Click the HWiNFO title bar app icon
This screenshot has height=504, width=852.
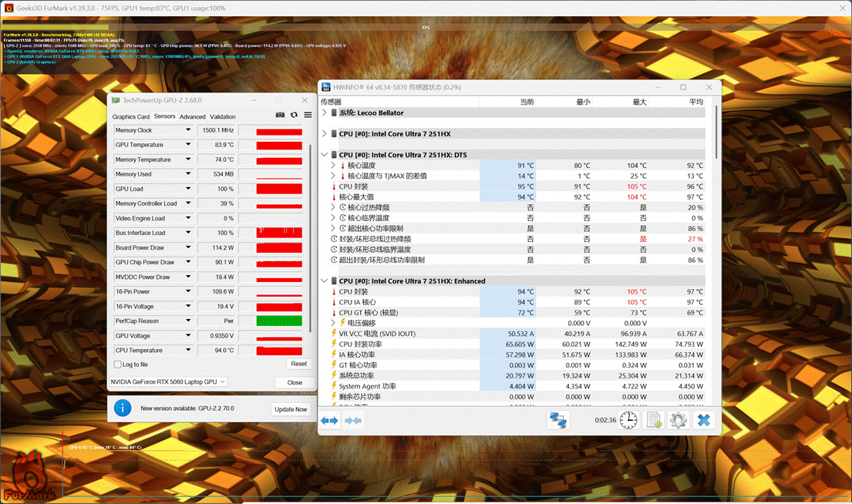(x=326, y=87)
